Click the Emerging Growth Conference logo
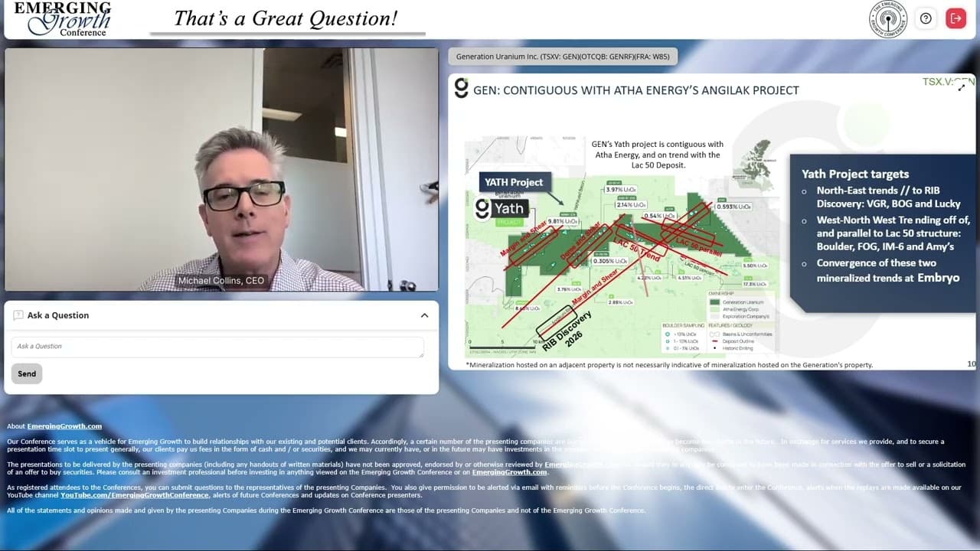The width and height of the screenshot is (980, 551). click(x=62, y=18)
